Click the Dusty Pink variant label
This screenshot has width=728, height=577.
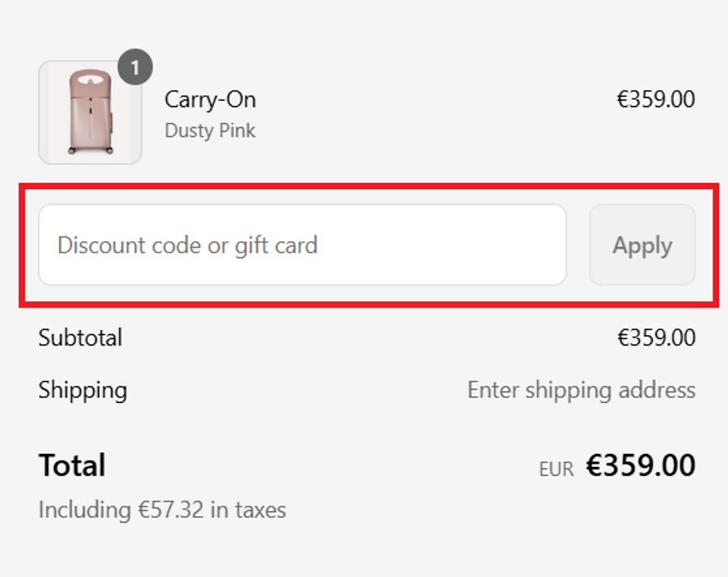coord(210,130)
